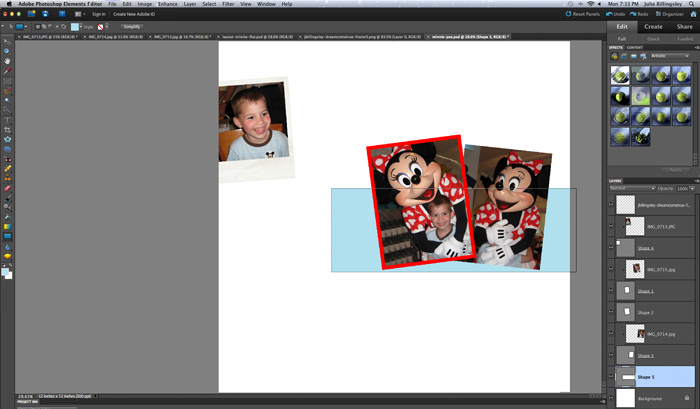Hide the Shape 4 layer
700x409 pixels.
pos(611,248)
